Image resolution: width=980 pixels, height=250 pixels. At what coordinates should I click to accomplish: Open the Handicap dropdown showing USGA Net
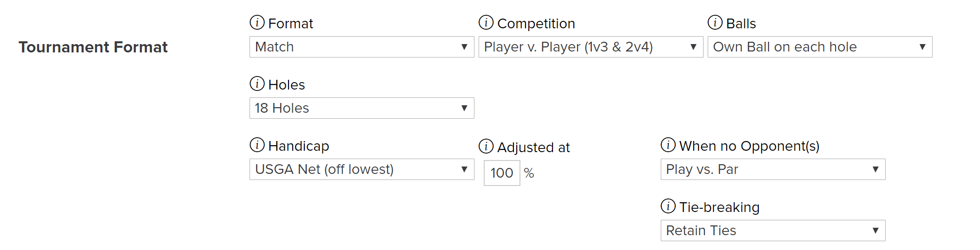pyautogui.click(x=362, y=169)
